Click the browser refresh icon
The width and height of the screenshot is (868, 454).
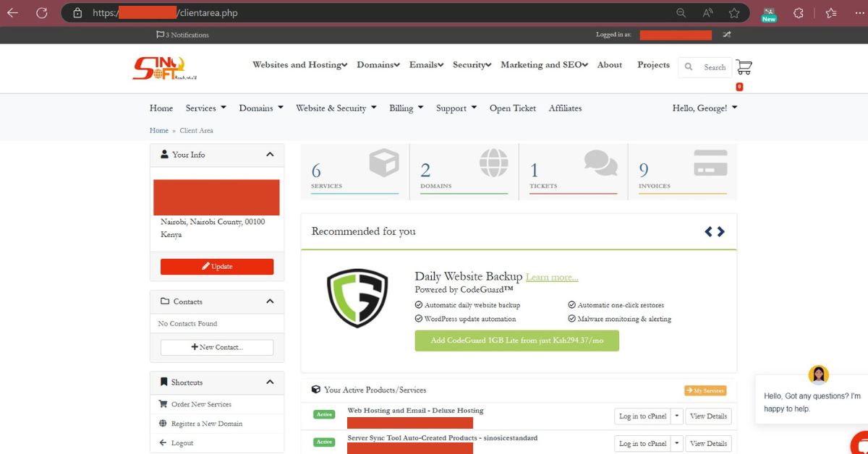pyautogui.click(x=42, y=13)
